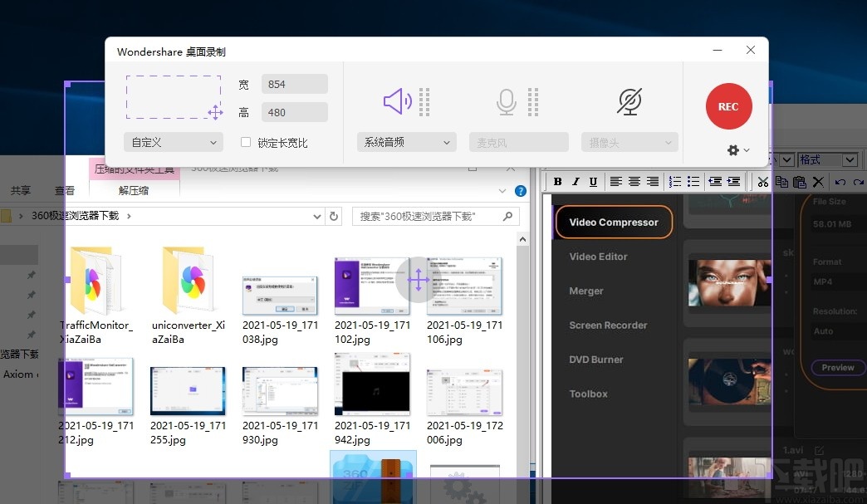Click the microphone level indicator bars
The image size is (867, 504).
click(532, 100)
